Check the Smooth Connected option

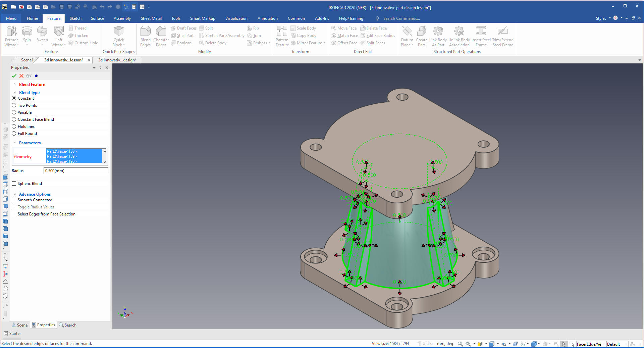14,200
